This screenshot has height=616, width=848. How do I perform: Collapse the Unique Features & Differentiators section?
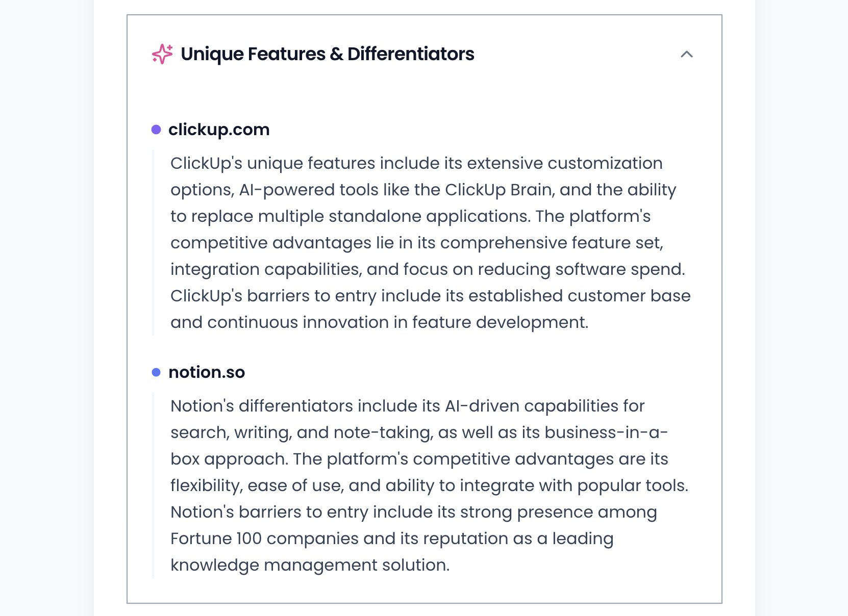click(687, 54)
